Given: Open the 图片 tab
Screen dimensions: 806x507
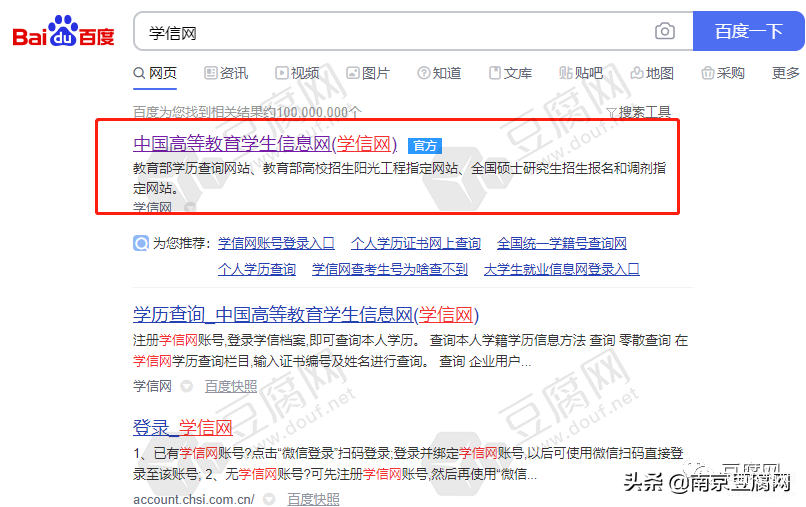Looking at the screenshot, I should [368, 73].
